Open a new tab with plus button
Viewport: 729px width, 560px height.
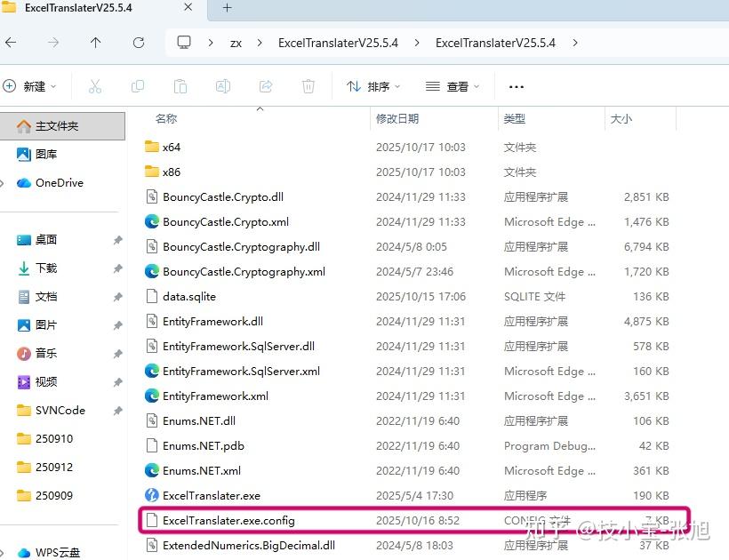tap(227, 7)
